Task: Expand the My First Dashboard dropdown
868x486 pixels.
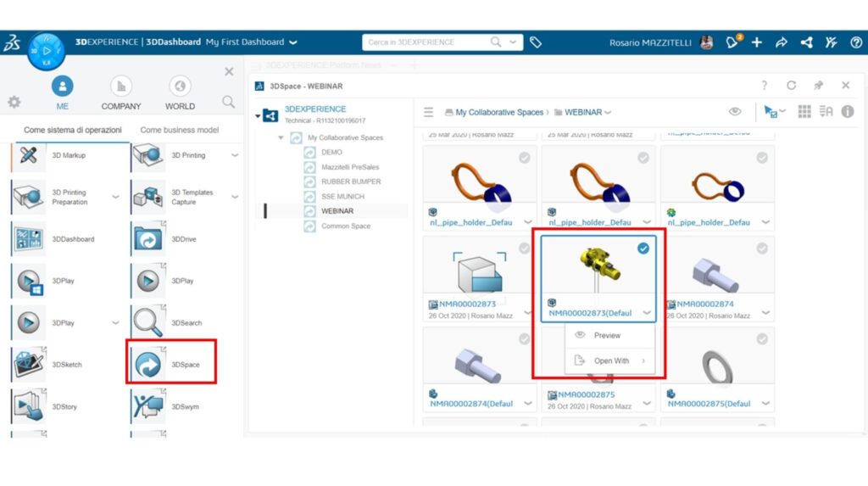Action: [x=293, y=42]
